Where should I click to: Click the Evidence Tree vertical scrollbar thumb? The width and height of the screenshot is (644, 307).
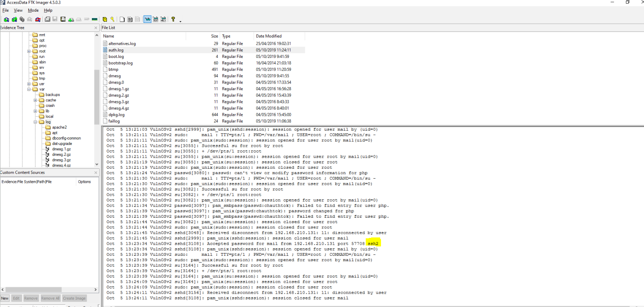pyautogui.click(x=96, y=96)
